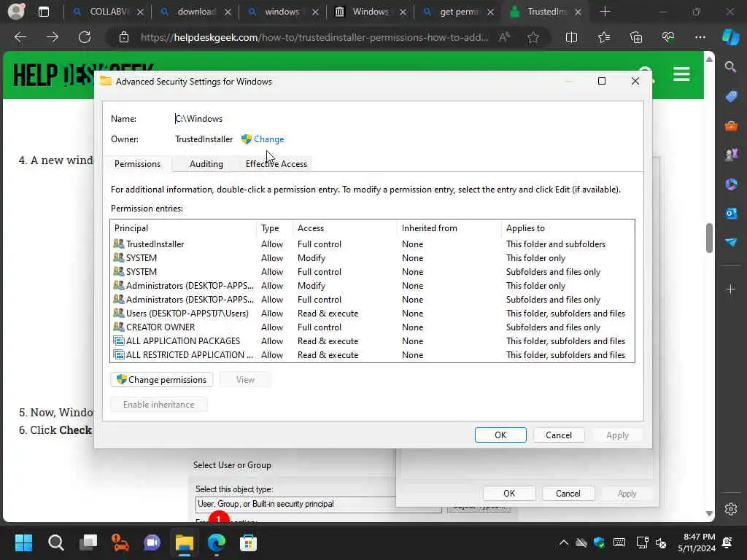Sort by Access column header
Image resolution: width=747 pixels, height=560 pixels.
coord(345,228)
